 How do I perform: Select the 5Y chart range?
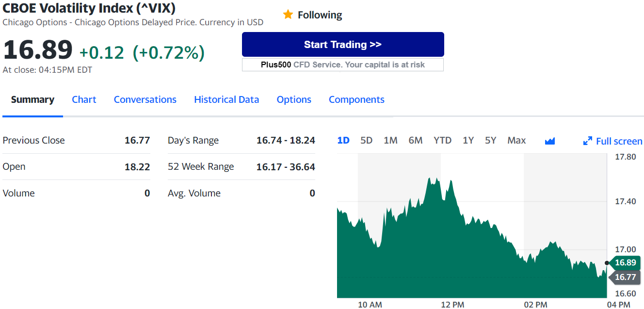click(x=491, y=140)
